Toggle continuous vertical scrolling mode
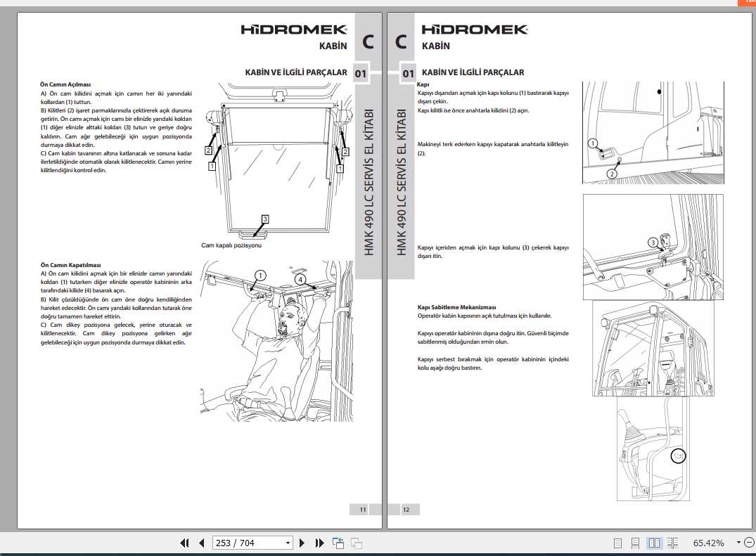756x556 pixels. 636,543
